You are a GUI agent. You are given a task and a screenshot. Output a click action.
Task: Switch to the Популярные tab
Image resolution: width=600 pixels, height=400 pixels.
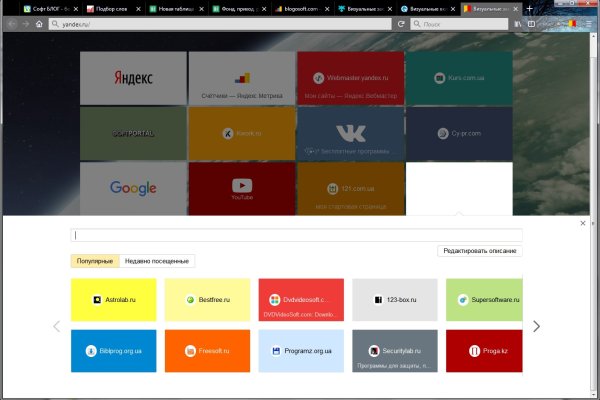95,261
